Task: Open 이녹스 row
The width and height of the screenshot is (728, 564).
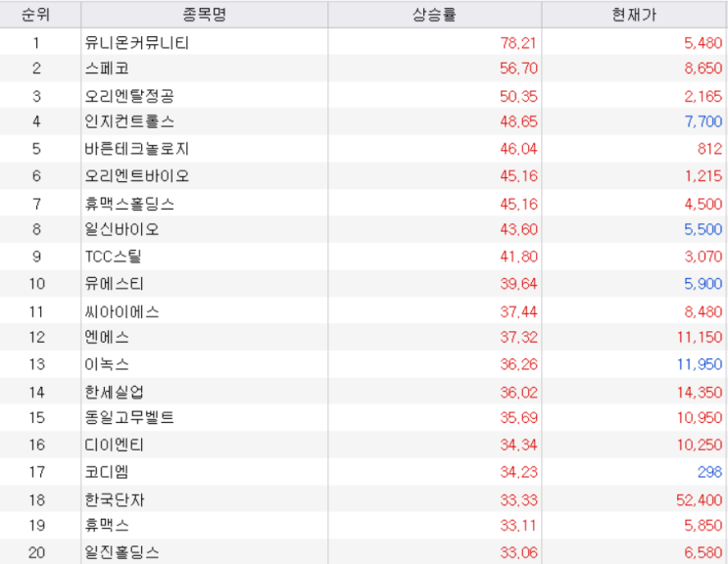Action: pyautogui.click(x=107, y=364)
